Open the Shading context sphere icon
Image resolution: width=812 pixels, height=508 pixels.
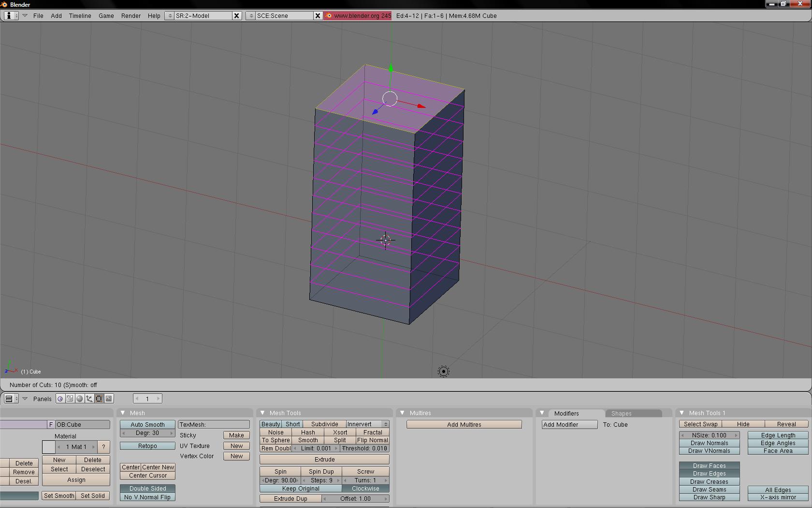80,399
